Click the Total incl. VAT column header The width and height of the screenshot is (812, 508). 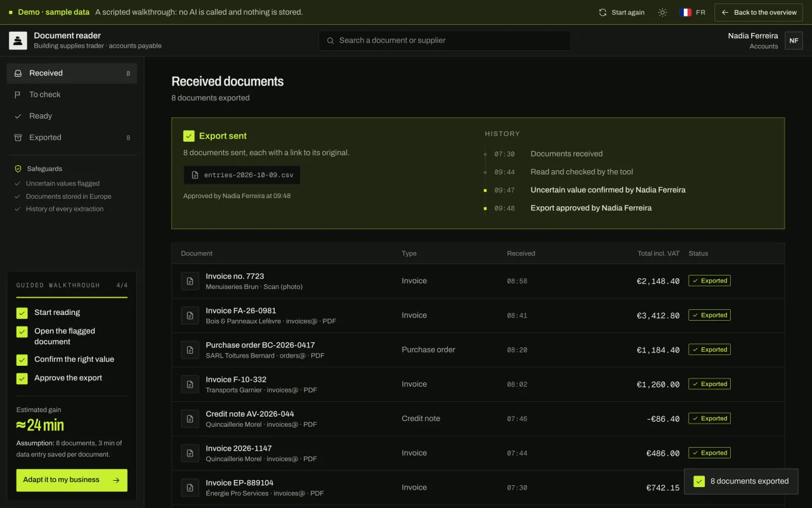(x=658, y=253)
